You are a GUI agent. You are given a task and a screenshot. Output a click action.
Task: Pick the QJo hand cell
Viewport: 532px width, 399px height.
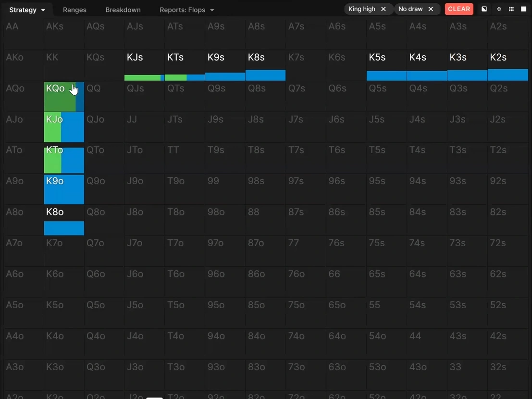[x=104, y=127]
